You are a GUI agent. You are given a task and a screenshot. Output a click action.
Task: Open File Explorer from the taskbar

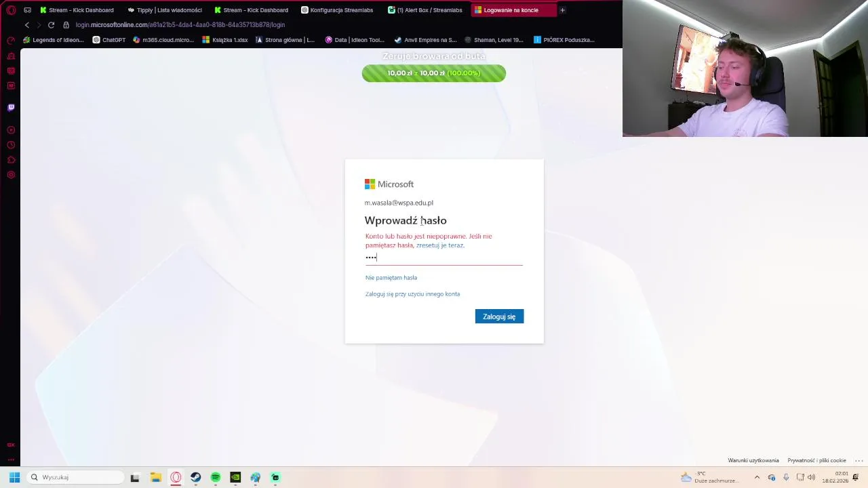[155, 477]
